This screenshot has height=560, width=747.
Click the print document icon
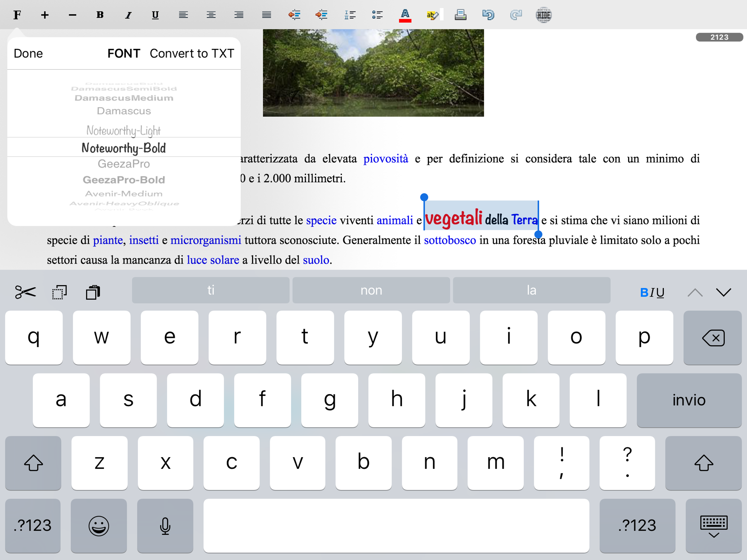pos(460,15)
